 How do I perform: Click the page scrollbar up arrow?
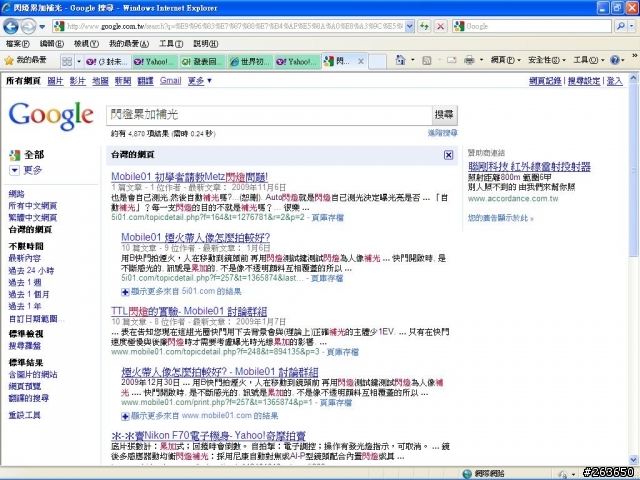coord(633,78)
